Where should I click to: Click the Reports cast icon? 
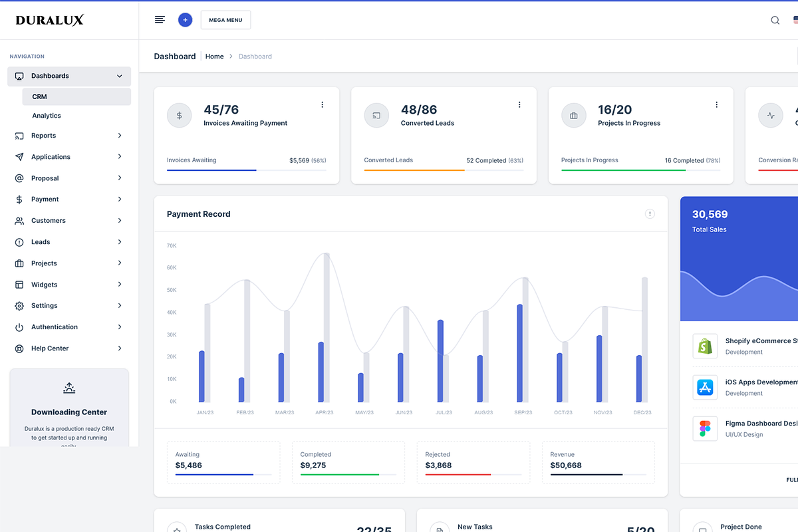point(19,136)
